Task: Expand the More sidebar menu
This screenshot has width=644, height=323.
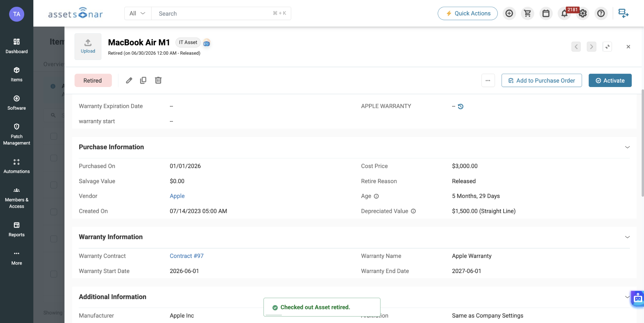Action: click(17, 258)
